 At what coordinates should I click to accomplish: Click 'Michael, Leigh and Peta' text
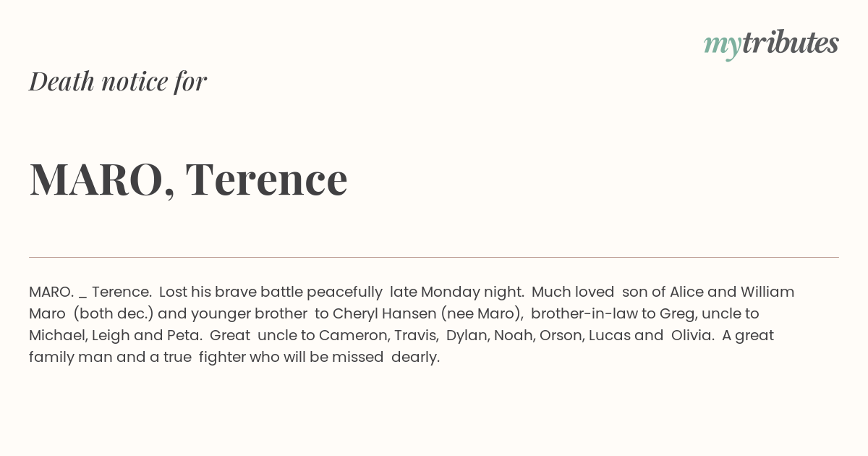[x=116, y=335]
